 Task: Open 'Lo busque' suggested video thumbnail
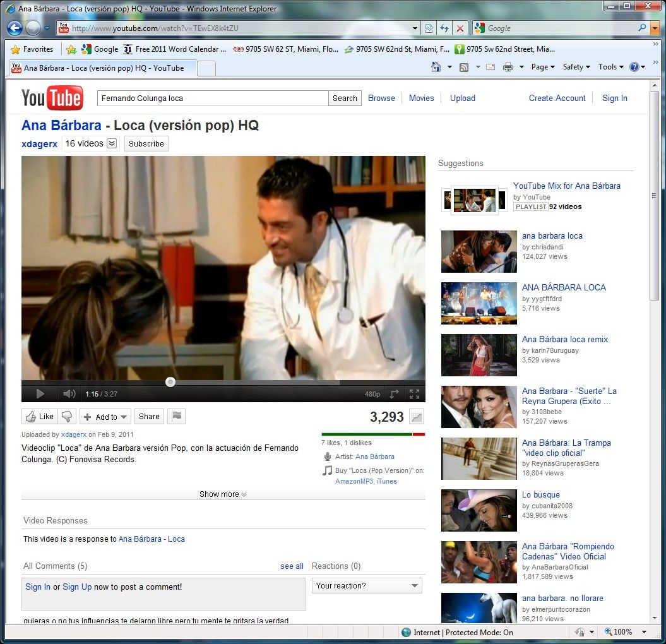(479, 510)
